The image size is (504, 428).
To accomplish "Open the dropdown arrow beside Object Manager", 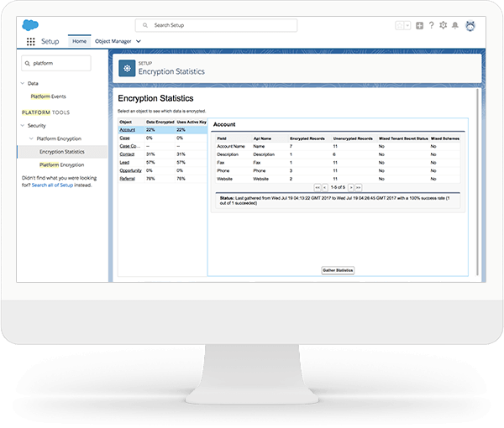I will pyautogui.click(x=139, y=41).
